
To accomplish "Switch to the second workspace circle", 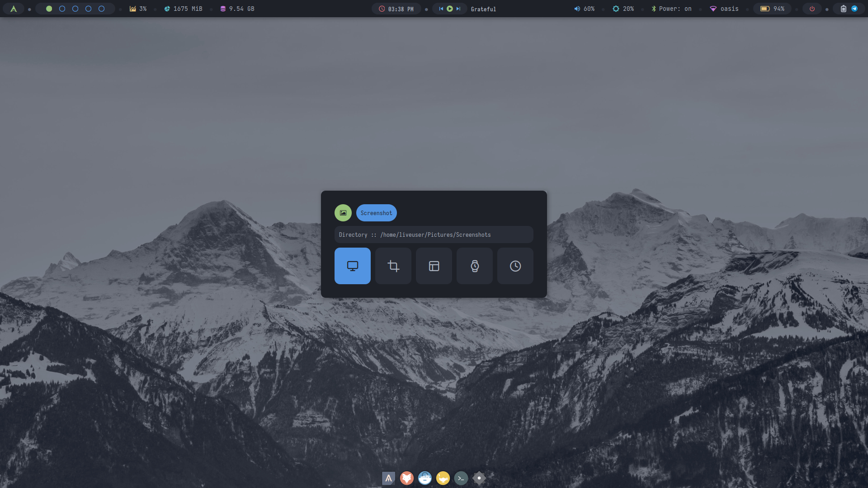I will pyautogui.click(x=62, y=9).
